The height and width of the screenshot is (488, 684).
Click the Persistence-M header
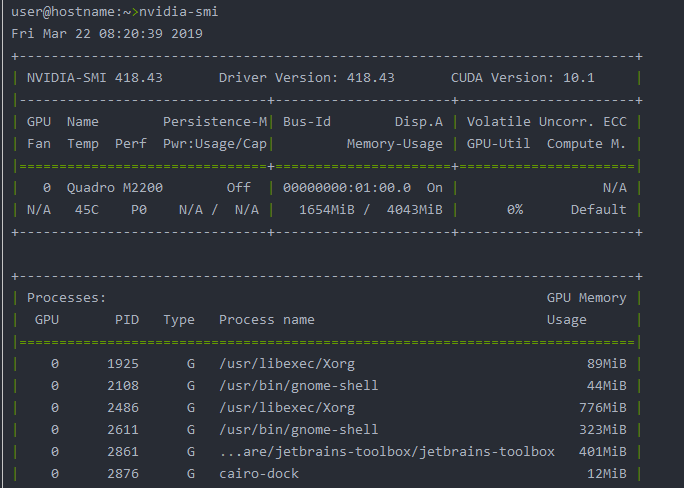(215, 122)
